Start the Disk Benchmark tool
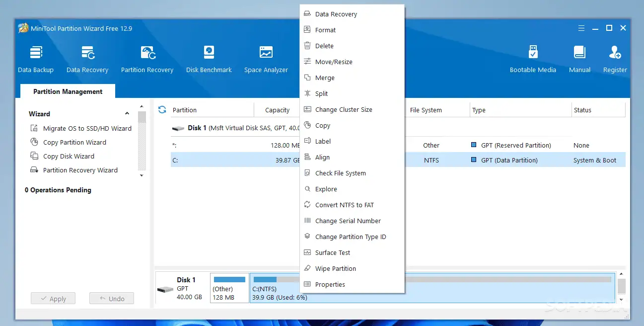This screenshot has height=326, width=644. click(x=209, y=59)
